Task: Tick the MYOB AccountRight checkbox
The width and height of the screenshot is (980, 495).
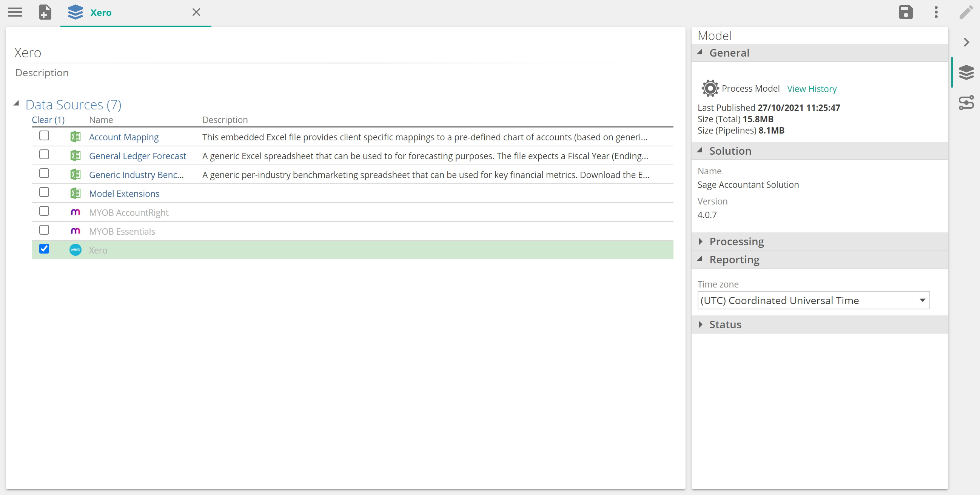Action: pyautogui.click(x=44, y=211)
